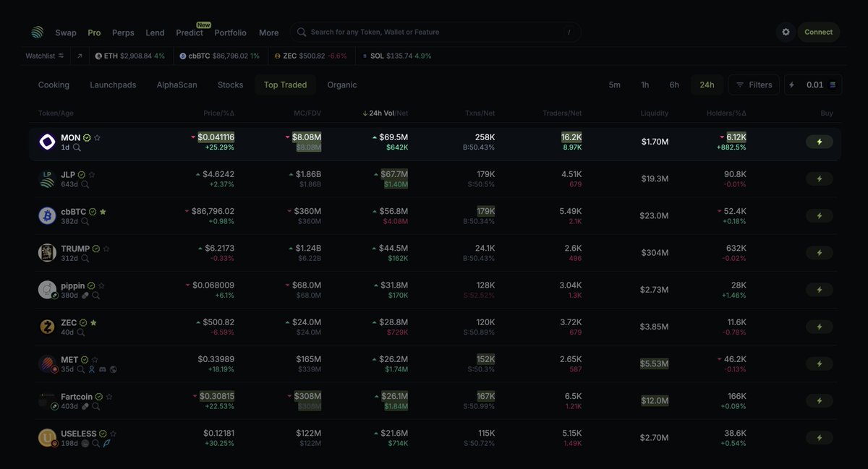Viewport: 868px width, 469px height.
Task: Click the expand arrow icon beside Watchlist
Action: click(80, 56)
